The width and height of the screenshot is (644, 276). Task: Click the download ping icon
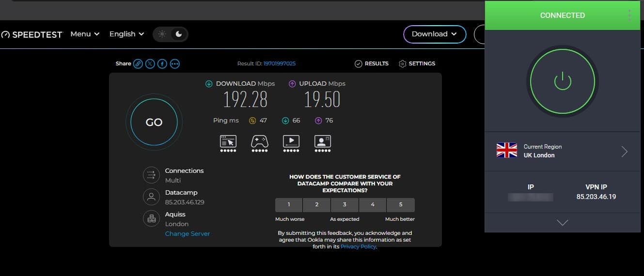tap(285, 121)
